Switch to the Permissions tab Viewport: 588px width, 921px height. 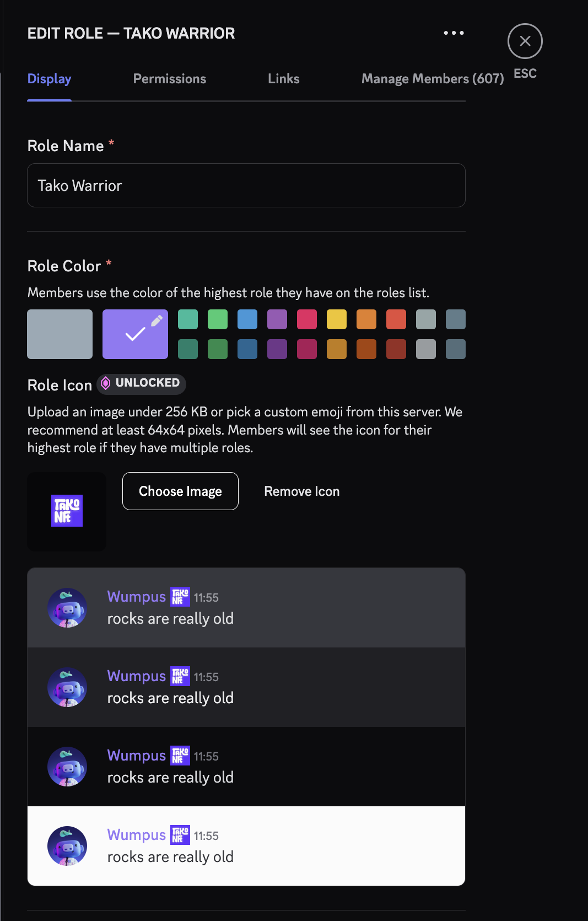[x=169, y=79]
